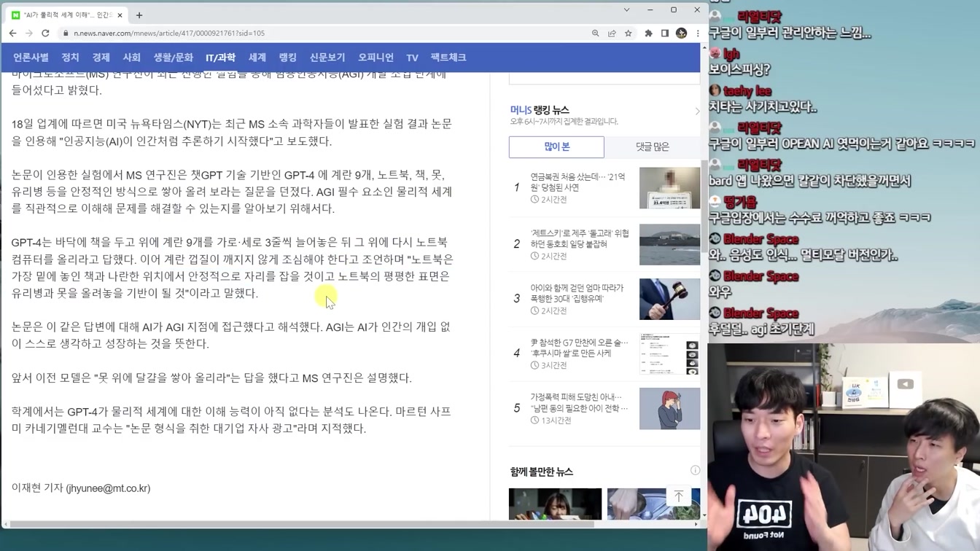
Task: Click the lock icon in the address bar
Action: (x=66, y=34)
